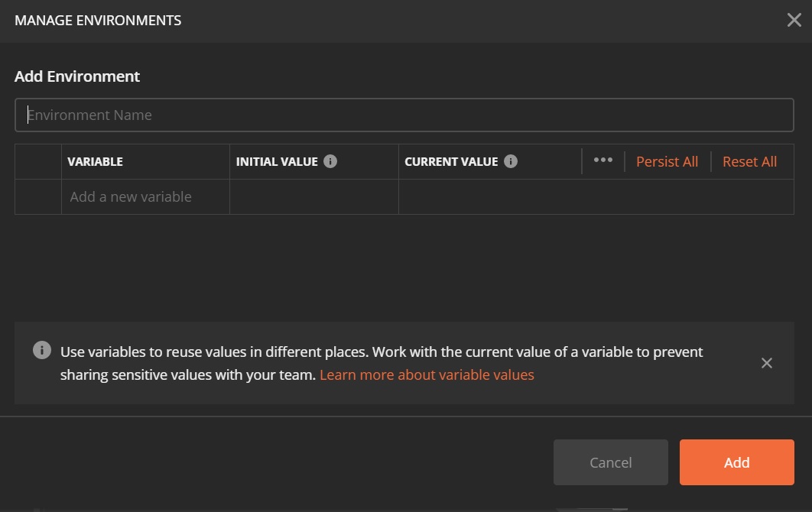
Task: Click the Environment Name input field
Action: (404, 115)
